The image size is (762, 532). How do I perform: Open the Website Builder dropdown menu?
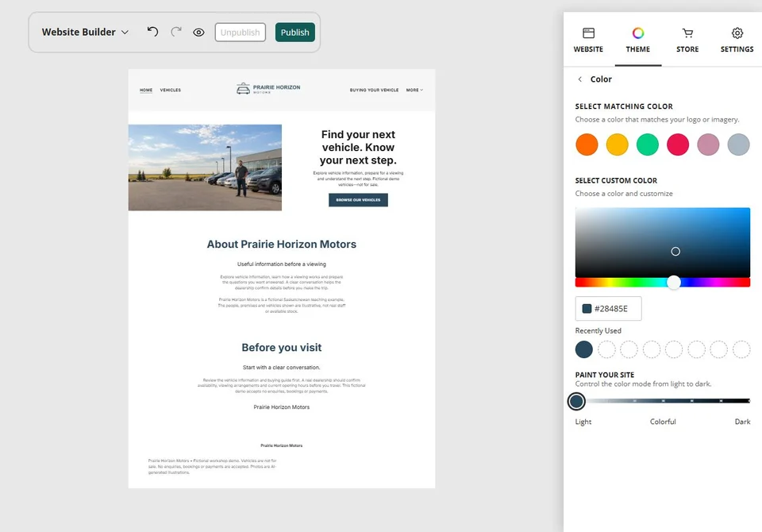[85, 32]
